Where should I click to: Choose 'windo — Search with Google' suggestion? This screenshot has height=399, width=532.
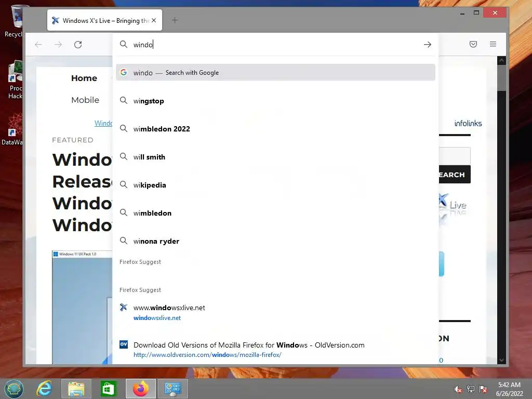click(x=275, y=73)
